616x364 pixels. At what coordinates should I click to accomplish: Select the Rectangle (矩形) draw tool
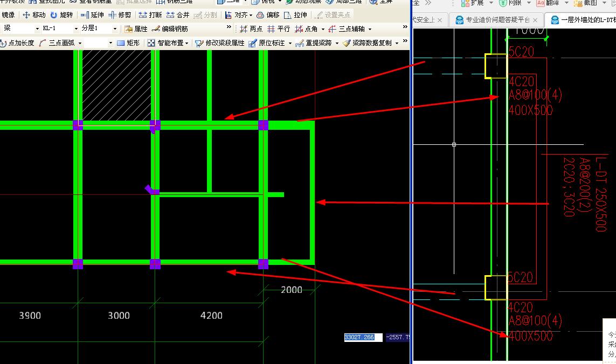(x=128, y=43)
